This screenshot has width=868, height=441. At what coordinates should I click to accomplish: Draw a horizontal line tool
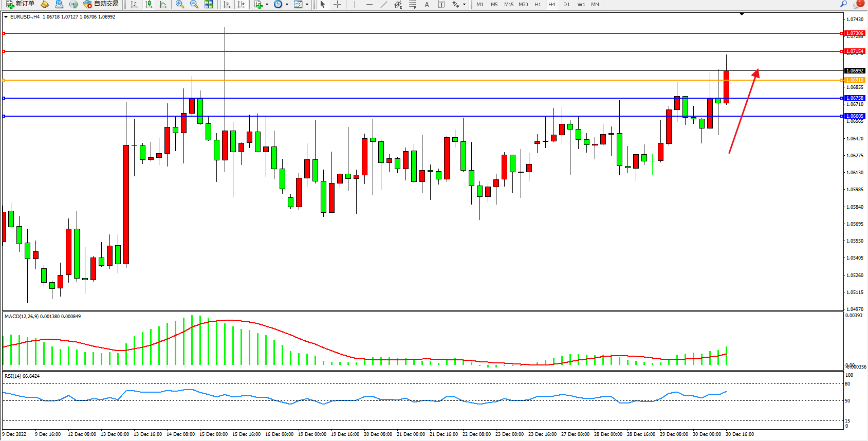[369, 4]
